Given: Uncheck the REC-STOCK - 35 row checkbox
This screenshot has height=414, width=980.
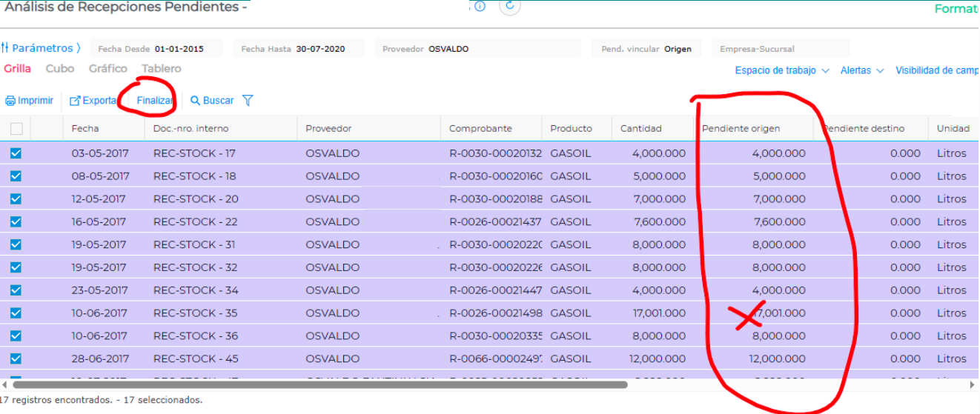Looking at the screenshot, I should click(16, 313).
